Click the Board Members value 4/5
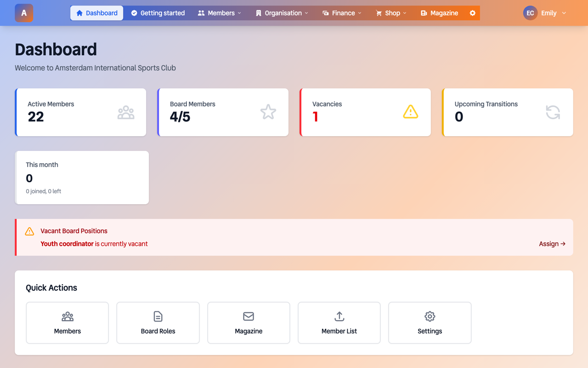The width and height of the screenshot is (588, 368). click(180, 117)
